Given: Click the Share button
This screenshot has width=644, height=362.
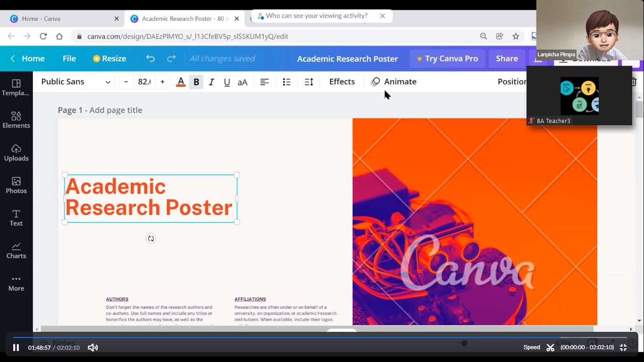Looking at the screenshot, I should [x=507, y=58].
